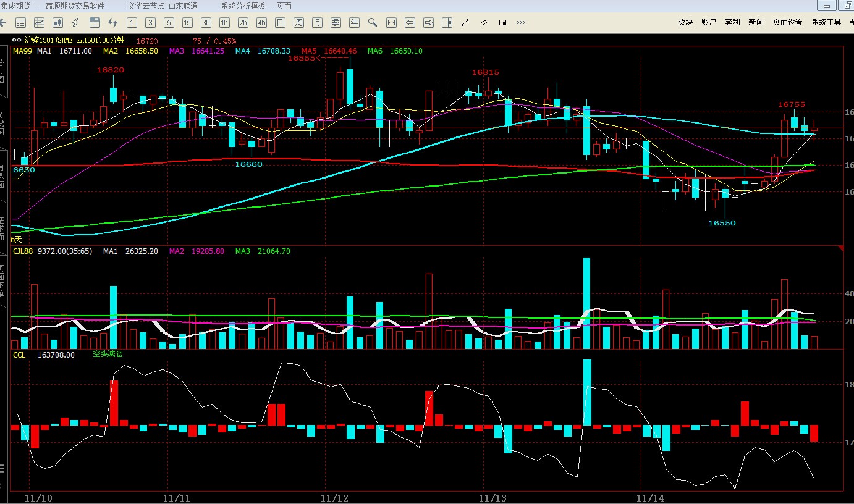The image size is (854, 504).
Task: Switch to the time-sharing line chart icon
Action: tap(40, 23)
